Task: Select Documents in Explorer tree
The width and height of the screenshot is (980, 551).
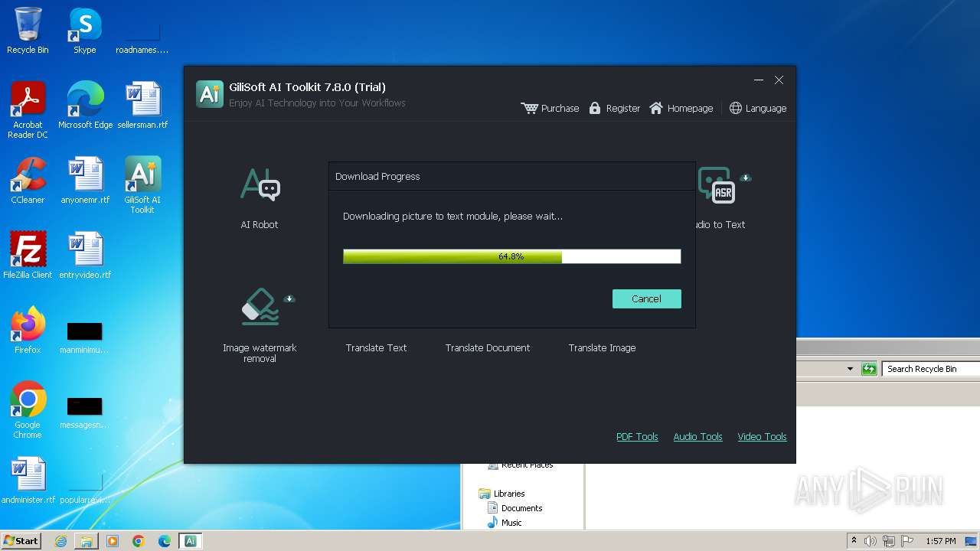Action: click(x=515, y=508)
